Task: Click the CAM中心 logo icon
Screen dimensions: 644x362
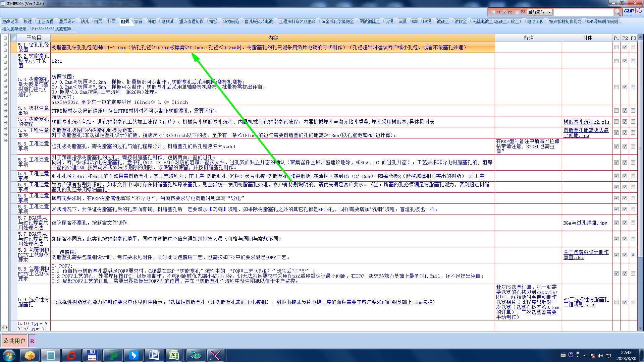Action: [633, 11]
